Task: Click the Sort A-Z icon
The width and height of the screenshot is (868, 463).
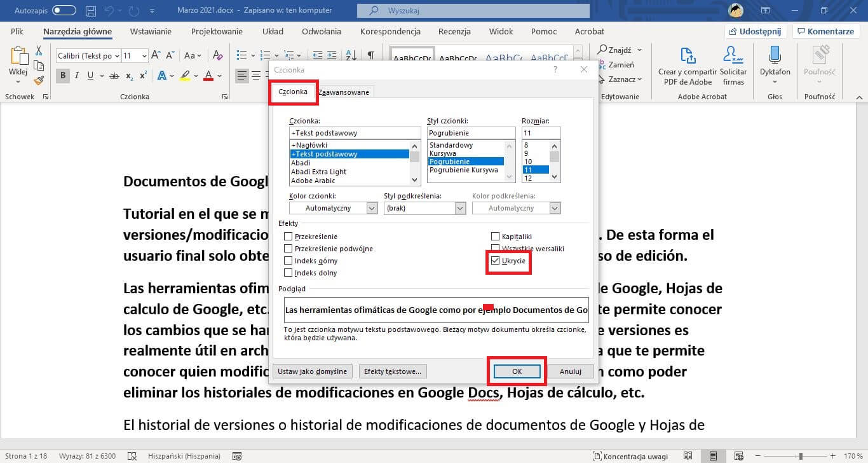Action: point(351,56)
